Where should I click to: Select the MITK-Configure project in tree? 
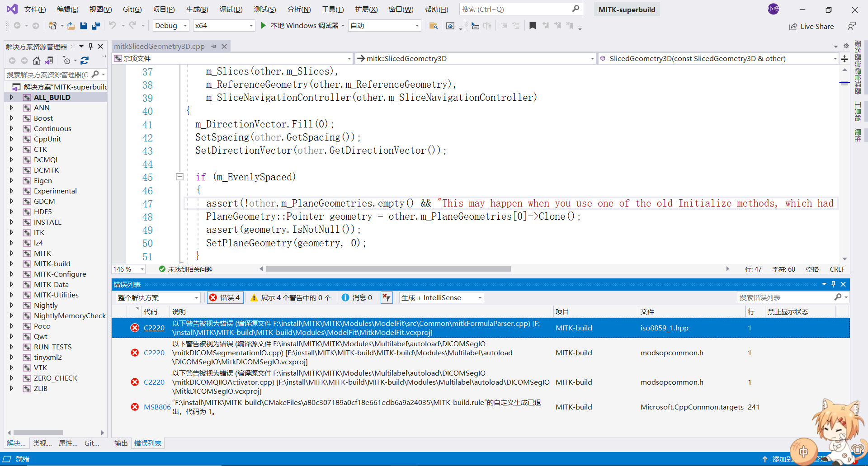[60, 274]
